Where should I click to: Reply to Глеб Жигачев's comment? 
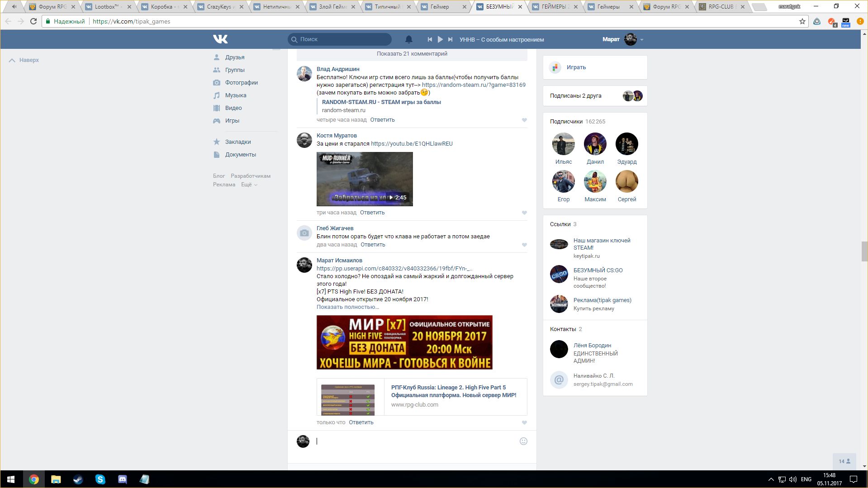point(373,245)
